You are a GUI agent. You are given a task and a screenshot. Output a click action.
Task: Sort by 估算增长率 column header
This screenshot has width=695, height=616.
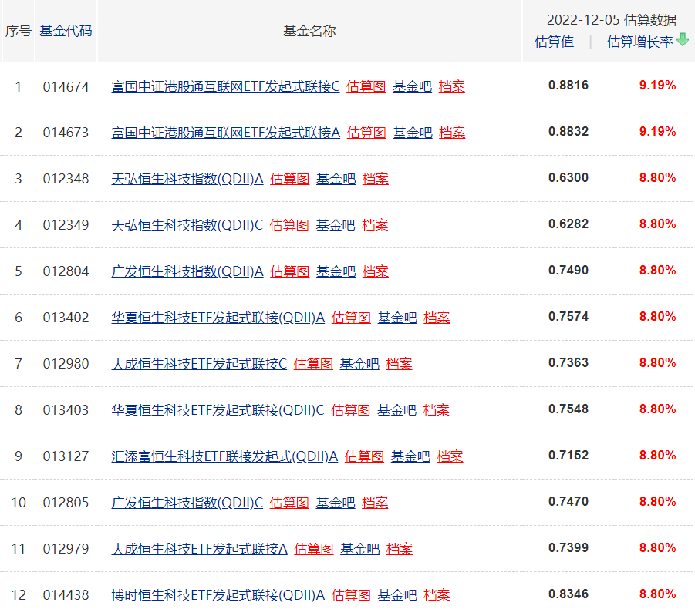point(639,42)
